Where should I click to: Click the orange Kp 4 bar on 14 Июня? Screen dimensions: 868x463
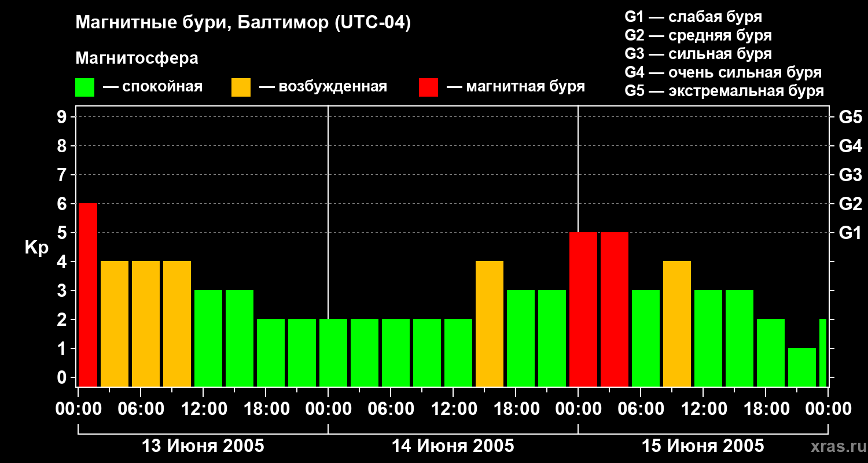coord(490,324)
